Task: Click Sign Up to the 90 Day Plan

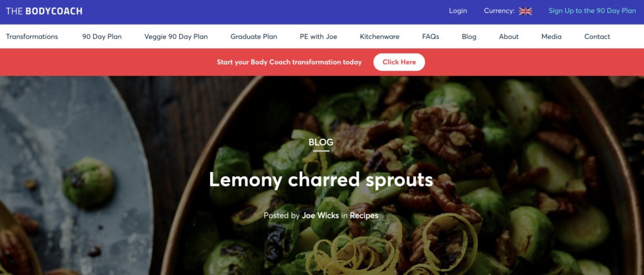Action: click(592, 11)
